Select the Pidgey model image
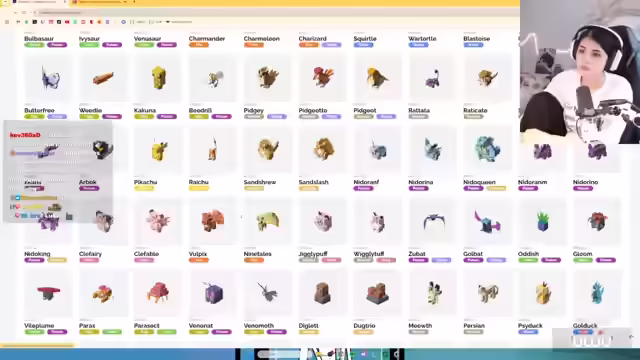Image resolution: width=640 pixels, height=360 pixels. coord(268,78)
